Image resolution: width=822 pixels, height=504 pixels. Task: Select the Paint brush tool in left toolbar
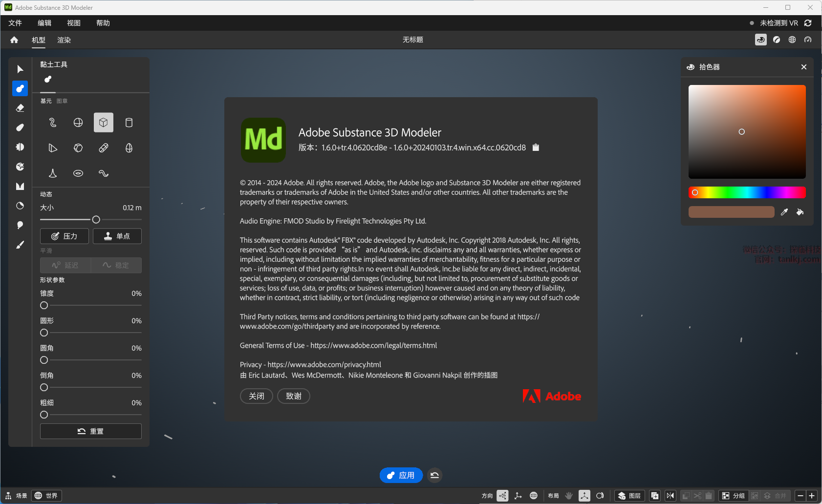tap(20, 245)
